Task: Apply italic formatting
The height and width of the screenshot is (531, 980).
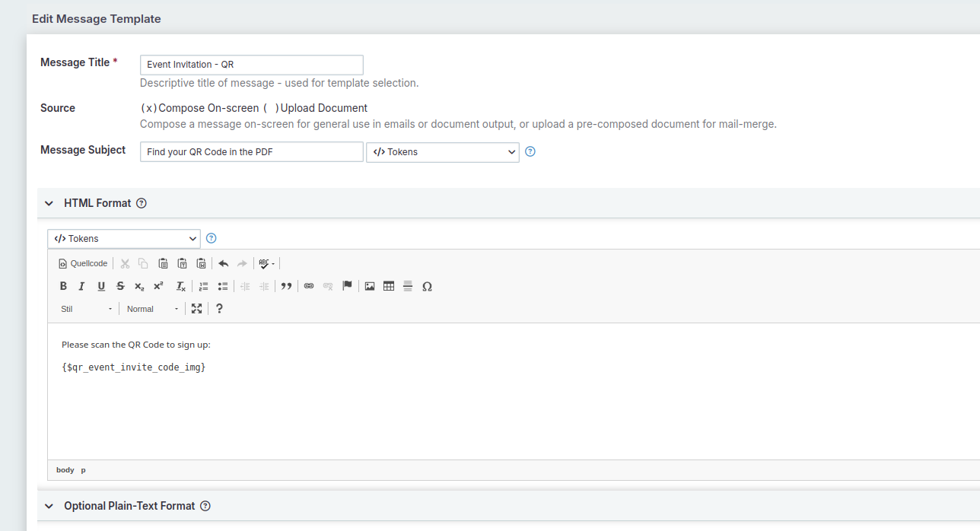Action: [81, 286]
